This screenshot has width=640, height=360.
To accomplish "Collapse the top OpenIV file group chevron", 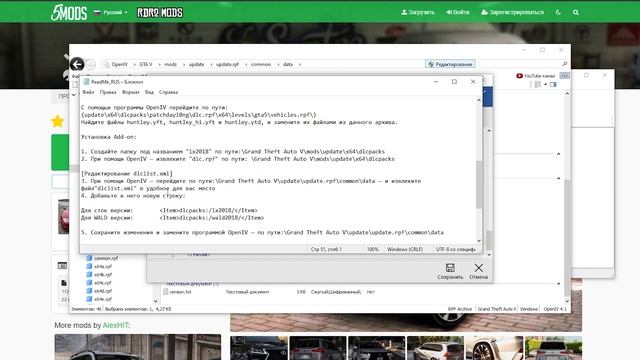I will pyautogui.click(x=558, y=154).
